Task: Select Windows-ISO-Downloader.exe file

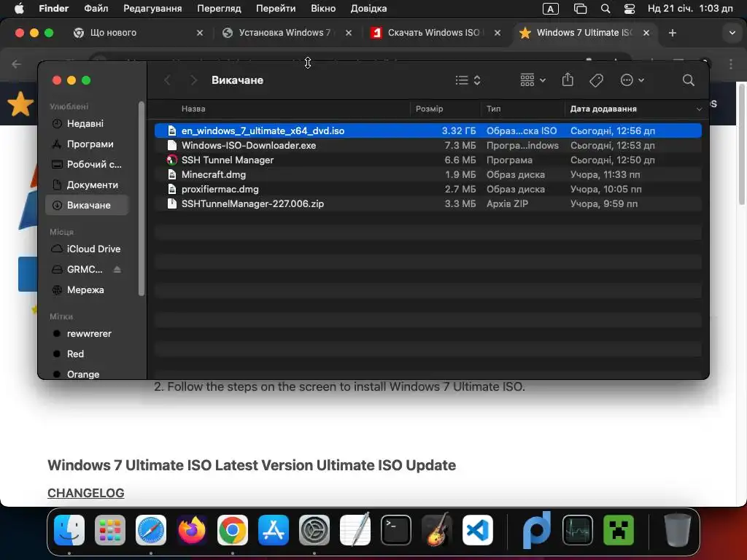Action: coord(427,145)
